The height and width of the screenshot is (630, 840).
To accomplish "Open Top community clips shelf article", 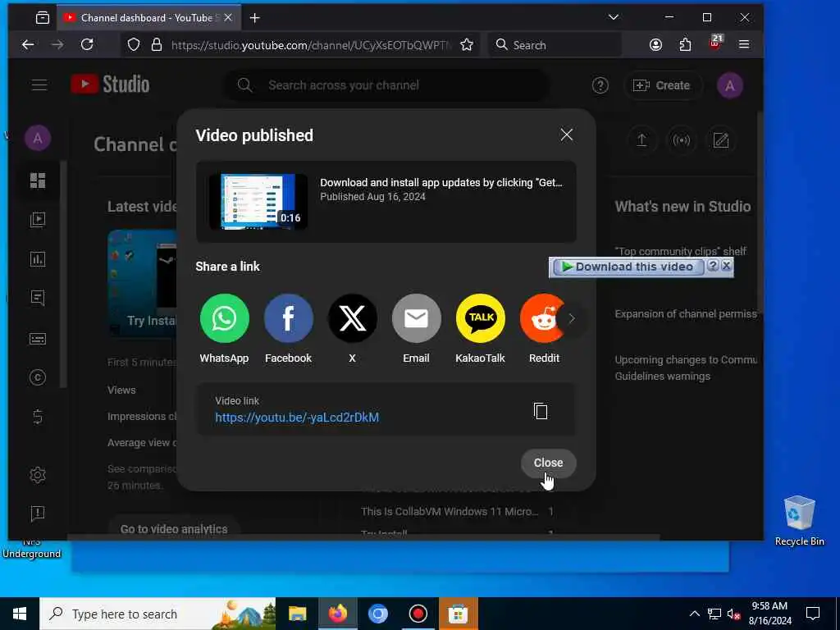I will tap(680, 251).
